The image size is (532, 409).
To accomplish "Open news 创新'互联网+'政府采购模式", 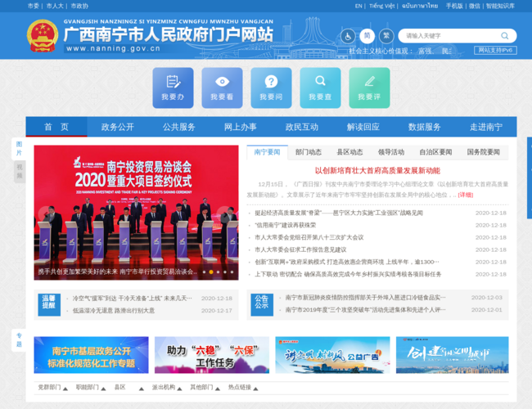I will click(347, 262).
